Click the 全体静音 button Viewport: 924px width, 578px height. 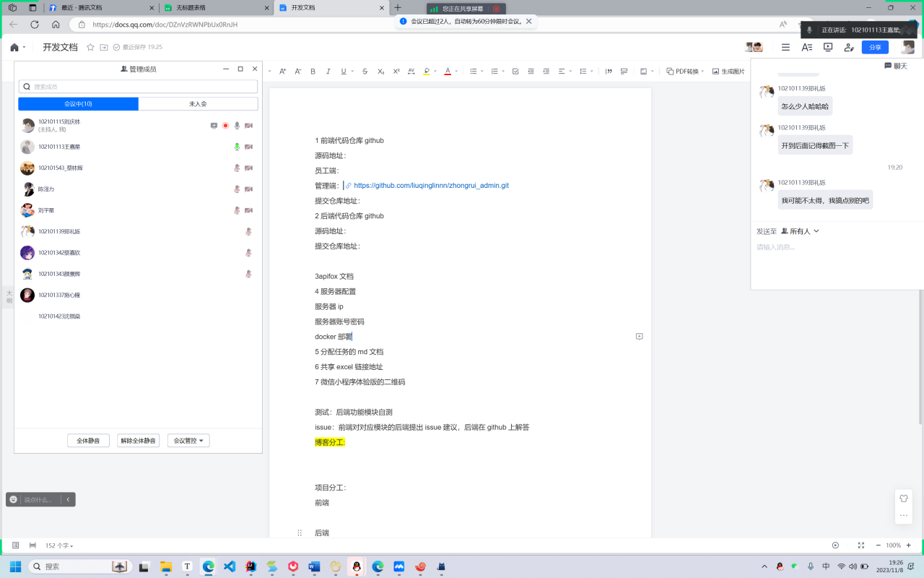pos(88,440)
